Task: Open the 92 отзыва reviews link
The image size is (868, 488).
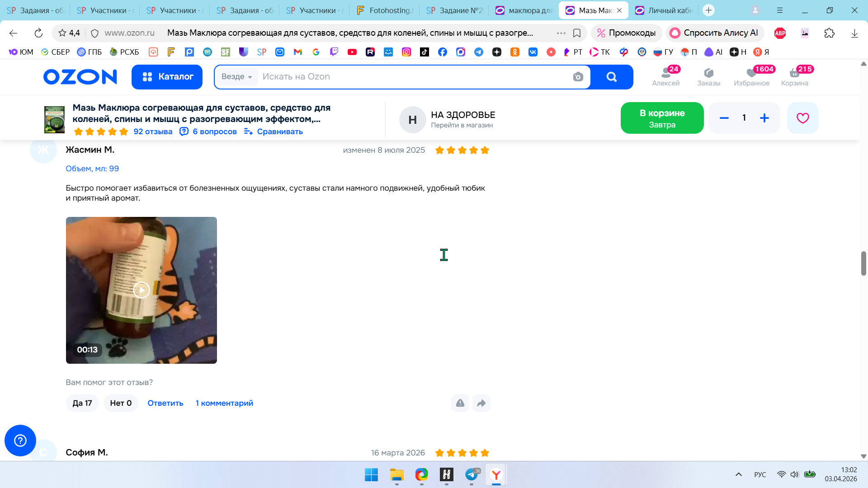Action: click(153, 131)
